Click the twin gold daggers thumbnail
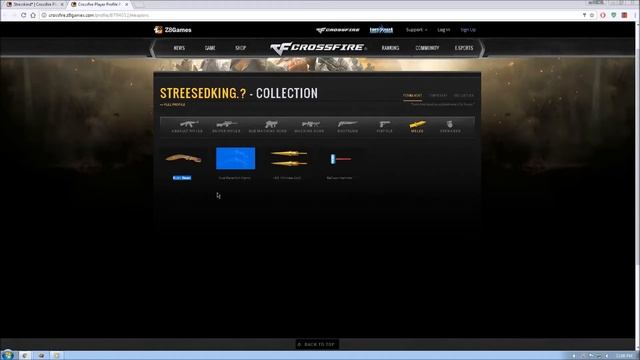This screenshot has width=640, height=360. (x=288, y=158)
